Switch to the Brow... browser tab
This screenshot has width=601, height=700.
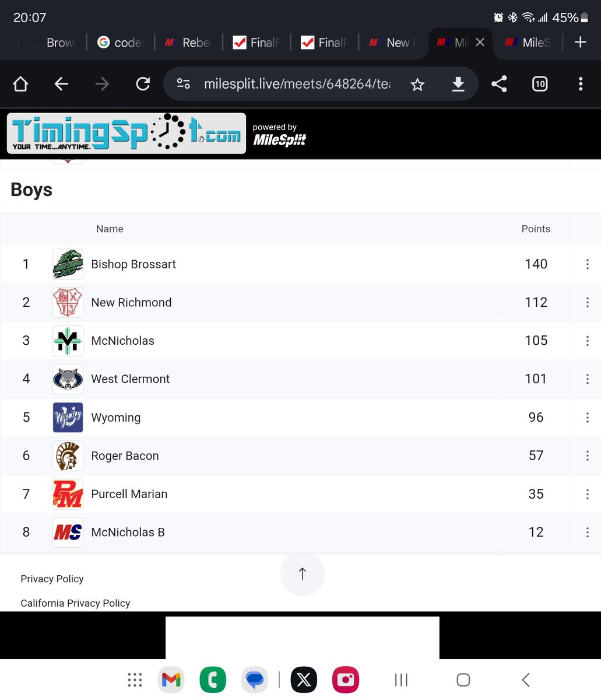coord(54,42)
